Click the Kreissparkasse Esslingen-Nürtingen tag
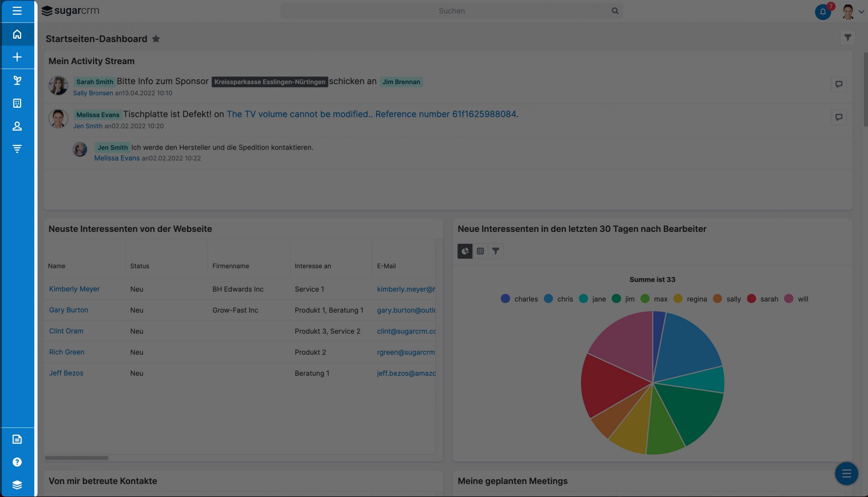Image resolution: width=868 pixels, height=497 pixels. tap(270, 82)
